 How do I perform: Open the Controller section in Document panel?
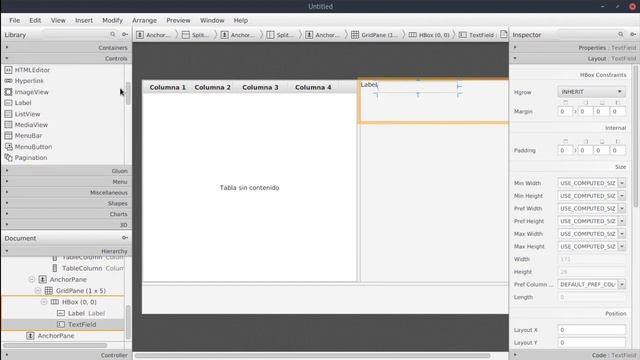[66, 355]
